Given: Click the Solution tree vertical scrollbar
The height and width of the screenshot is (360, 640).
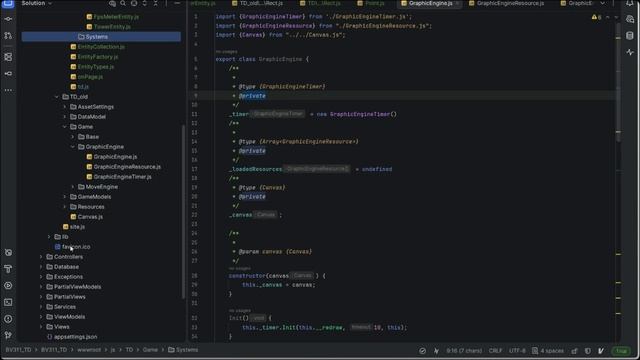Looking at the screenshot, I should pyautogui.click(x=183, y=211).
